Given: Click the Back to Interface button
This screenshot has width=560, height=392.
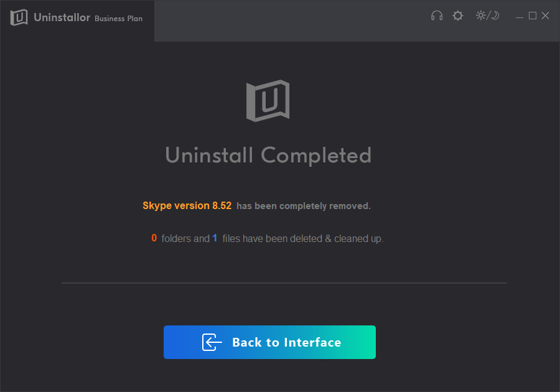Looking at the screenshot, I should (269, 342).
